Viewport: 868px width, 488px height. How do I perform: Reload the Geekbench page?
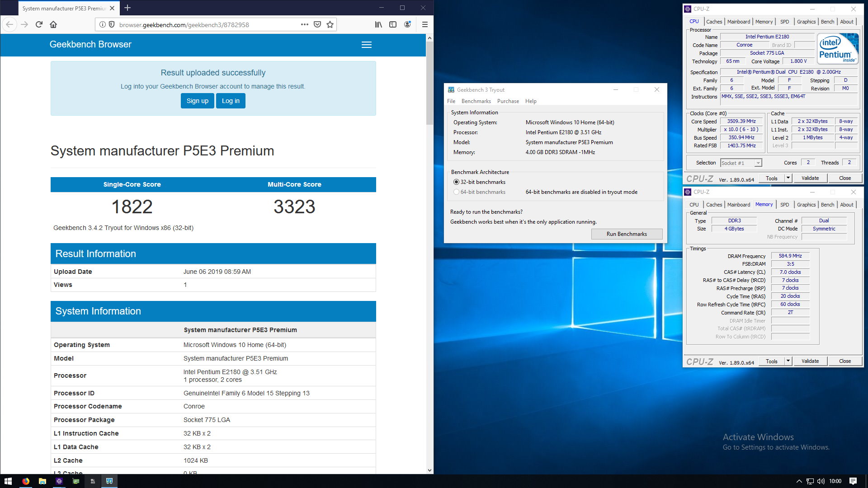click(39, 24)
